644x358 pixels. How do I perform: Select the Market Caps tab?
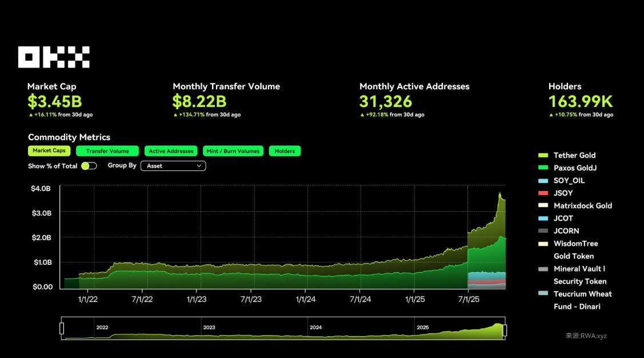(49, 151)
